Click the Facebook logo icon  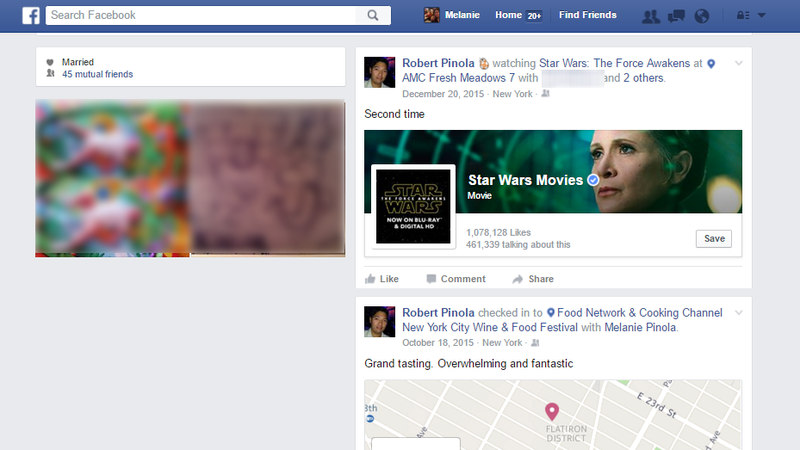tap(31, 15)
